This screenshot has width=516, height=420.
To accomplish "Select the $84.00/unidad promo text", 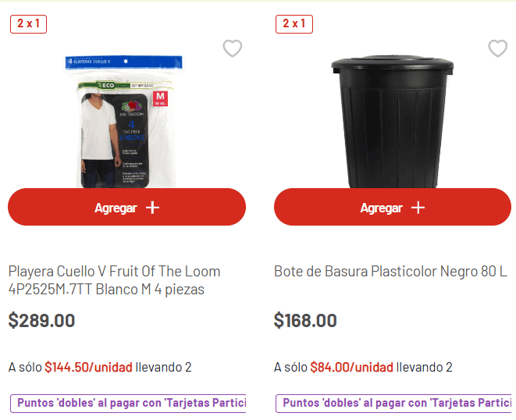I will (351, 367).
